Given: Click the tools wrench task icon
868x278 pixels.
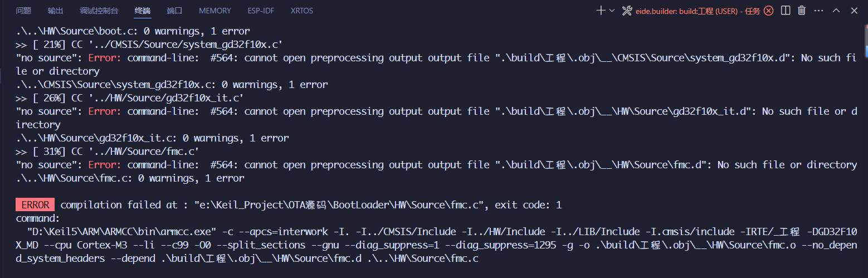Looking at the screenshot, I should tap(627, 11).
